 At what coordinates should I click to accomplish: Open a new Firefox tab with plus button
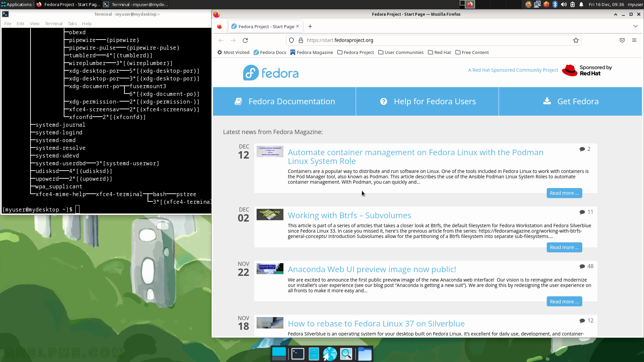click(310, 26)
